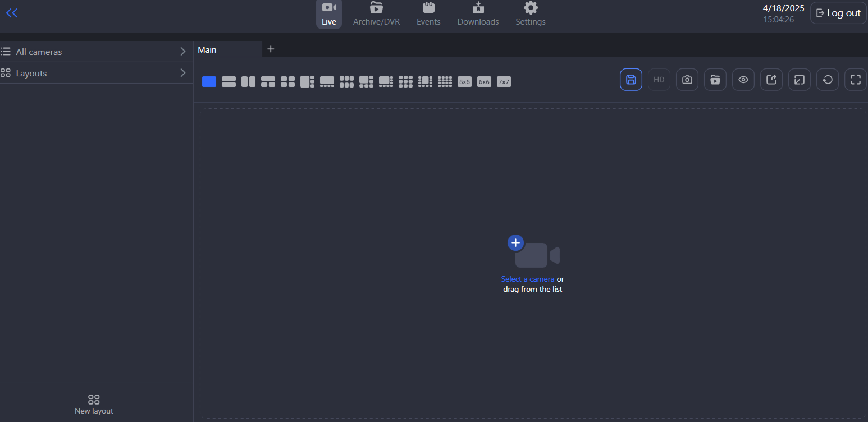Collapse the sidebar with the double chevron
The width and height of the screenshot is (868, 422).
12,13
